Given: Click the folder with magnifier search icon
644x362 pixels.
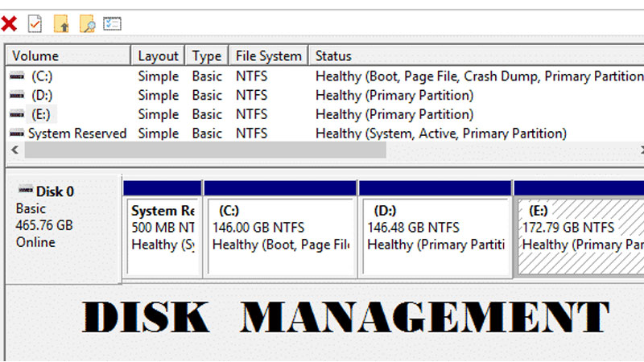Looking at the screenshot, I should pos(87,24).
